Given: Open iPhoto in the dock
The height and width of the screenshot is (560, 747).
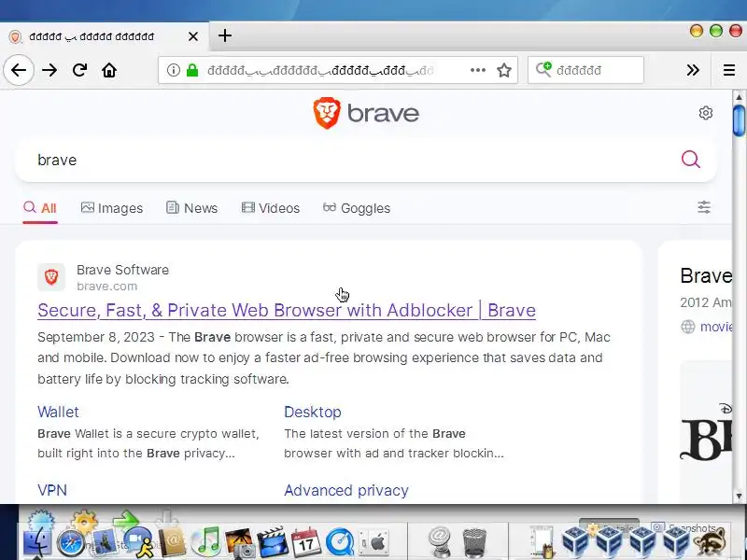Looking at the screenshot, I should point(239,542).
